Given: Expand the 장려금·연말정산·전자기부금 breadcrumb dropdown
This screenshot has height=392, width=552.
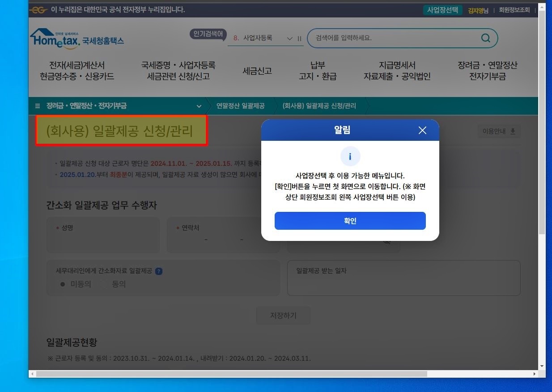Looking at the screenshot, I should pyautogui.click(x=199, y=106).
